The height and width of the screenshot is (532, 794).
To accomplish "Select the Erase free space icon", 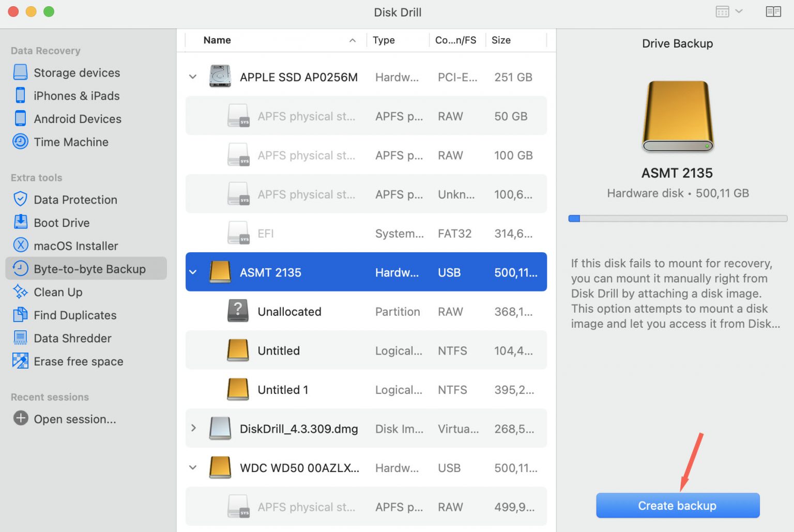I will pyautogui.click(x=20, y=361).
